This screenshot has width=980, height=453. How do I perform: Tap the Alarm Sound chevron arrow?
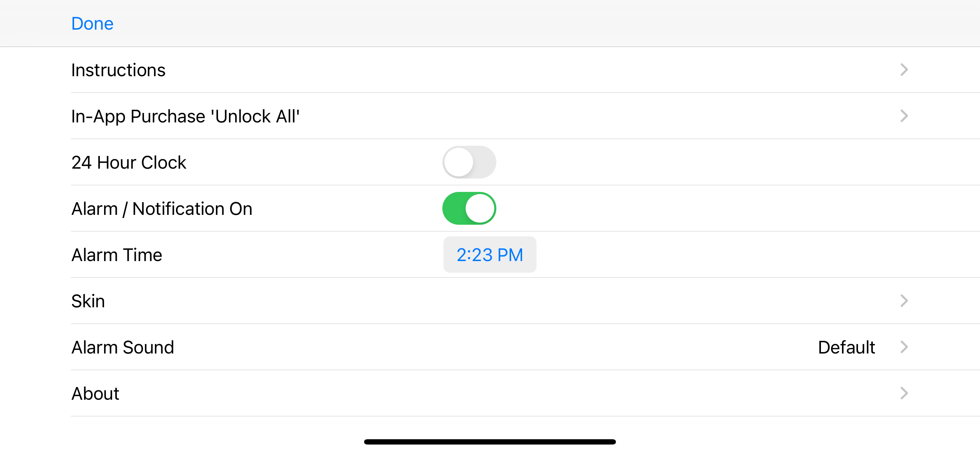click(904, 347)
